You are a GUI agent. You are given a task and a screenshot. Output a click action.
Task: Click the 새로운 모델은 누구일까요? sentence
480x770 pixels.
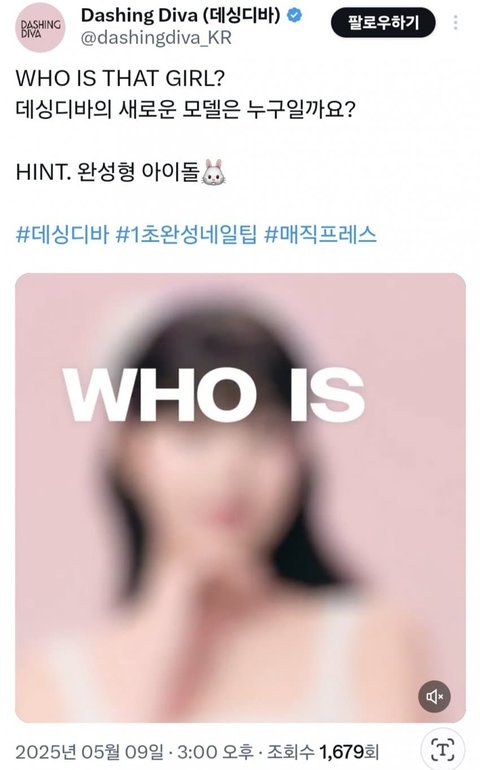point(236,109)
